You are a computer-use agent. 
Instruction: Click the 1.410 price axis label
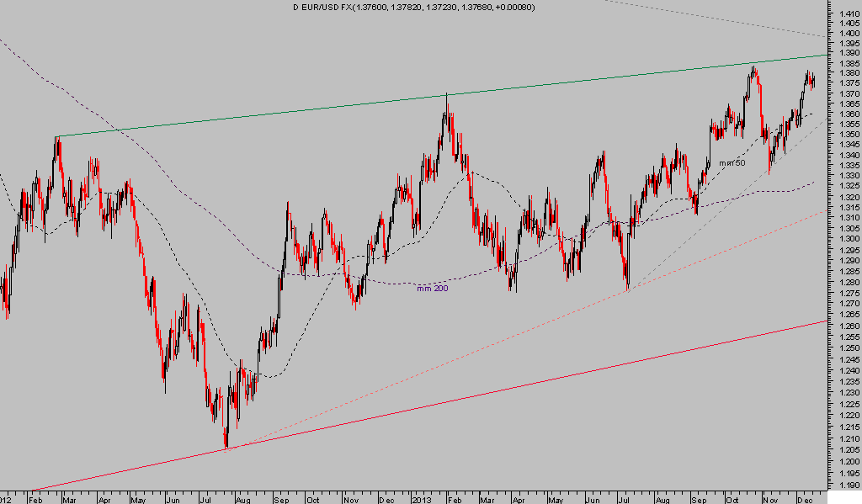point(849,13)
